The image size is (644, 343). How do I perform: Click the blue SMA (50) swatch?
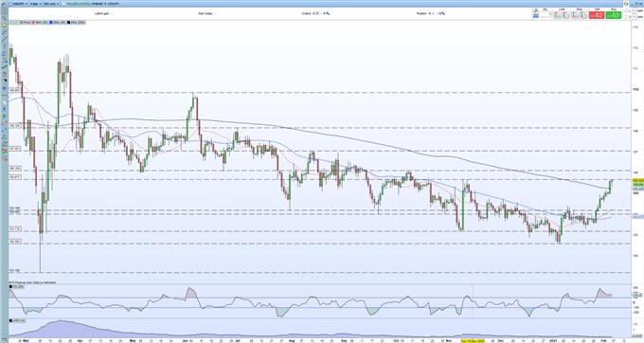pyautogui.click(x=51, y=23)
